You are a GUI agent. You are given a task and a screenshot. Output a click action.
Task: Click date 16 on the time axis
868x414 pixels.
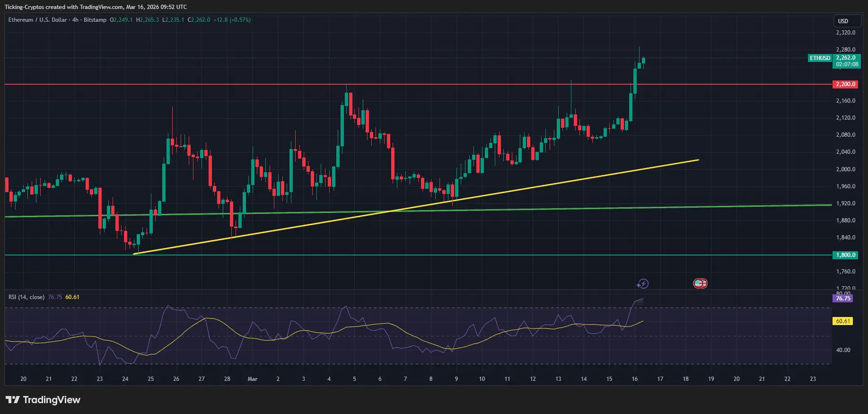pyautogui.click(x=635, y=379)
